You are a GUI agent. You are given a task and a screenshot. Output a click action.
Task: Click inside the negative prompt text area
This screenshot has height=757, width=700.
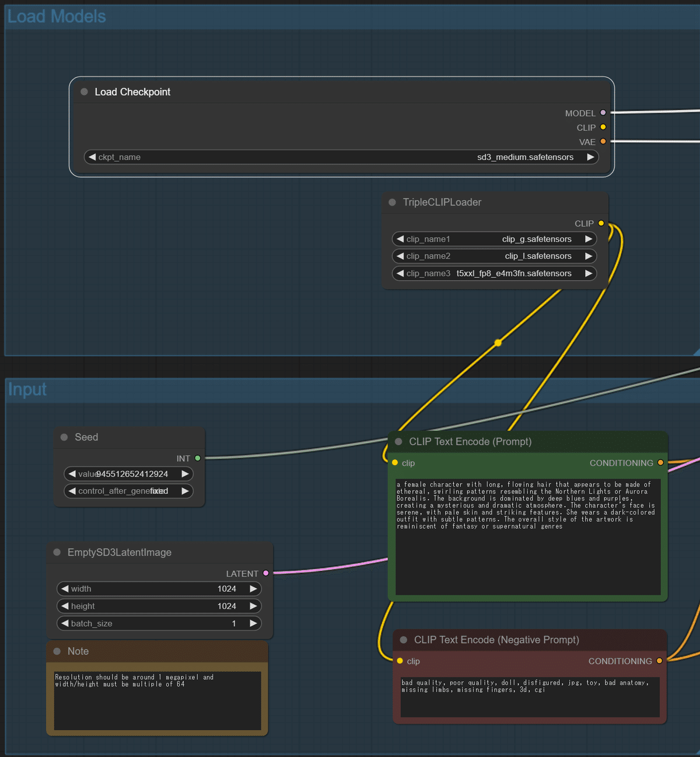click(x=528, y=697)
